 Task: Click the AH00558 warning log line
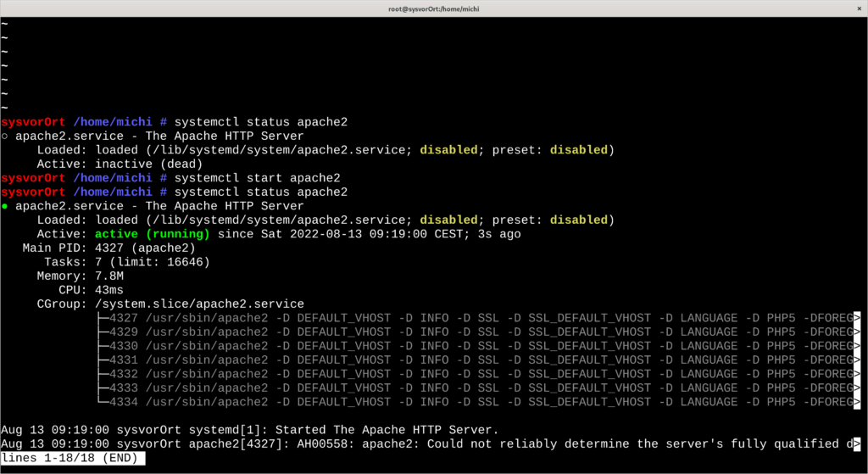click(431, 444)
